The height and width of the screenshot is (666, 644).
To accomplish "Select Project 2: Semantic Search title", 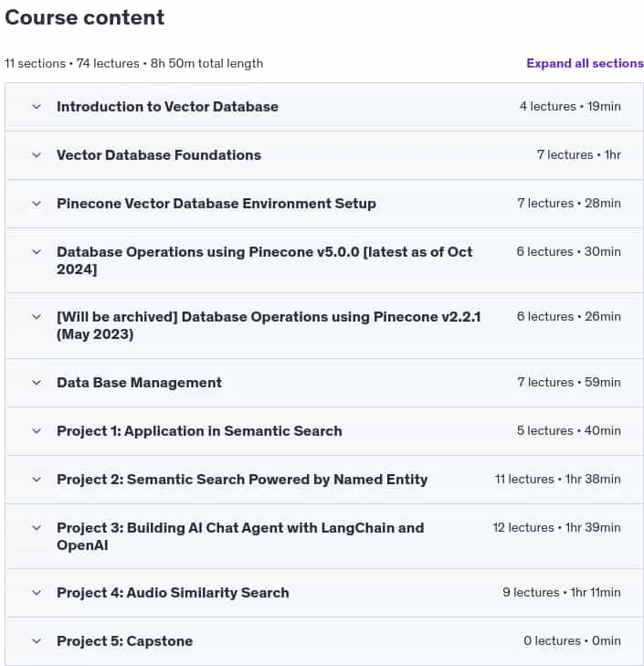I will (242, 480).
